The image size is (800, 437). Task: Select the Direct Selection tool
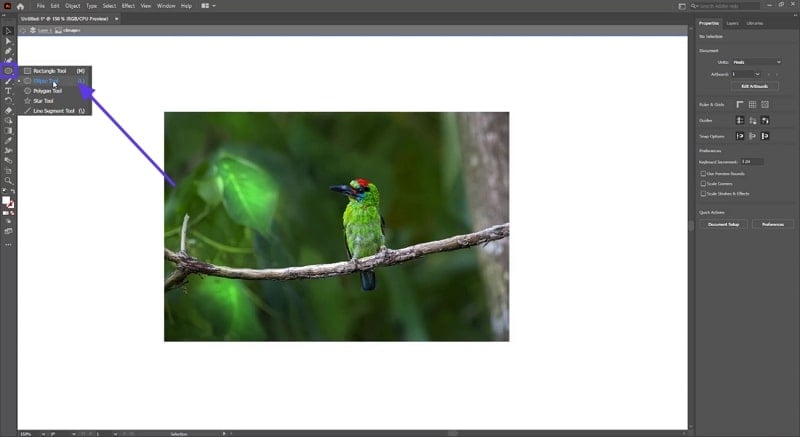(8, 41)
